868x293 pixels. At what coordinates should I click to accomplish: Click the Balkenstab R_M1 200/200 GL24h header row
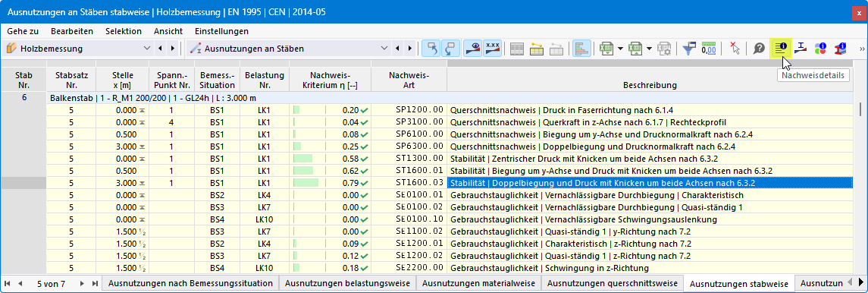(x=449, y=97)
